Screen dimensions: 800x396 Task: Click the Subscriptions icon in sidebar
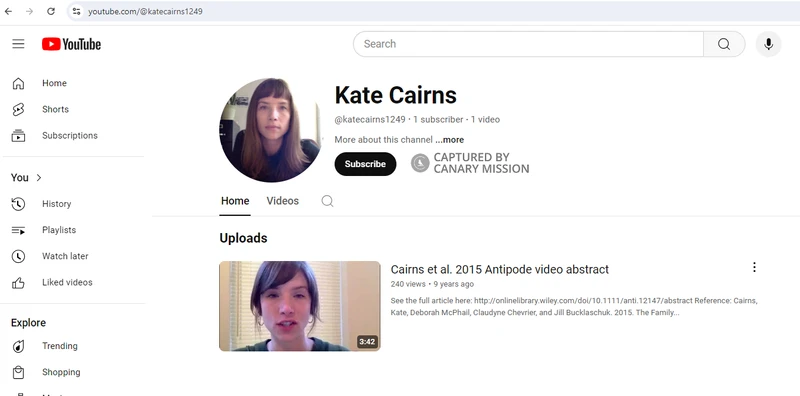point(18,136)
